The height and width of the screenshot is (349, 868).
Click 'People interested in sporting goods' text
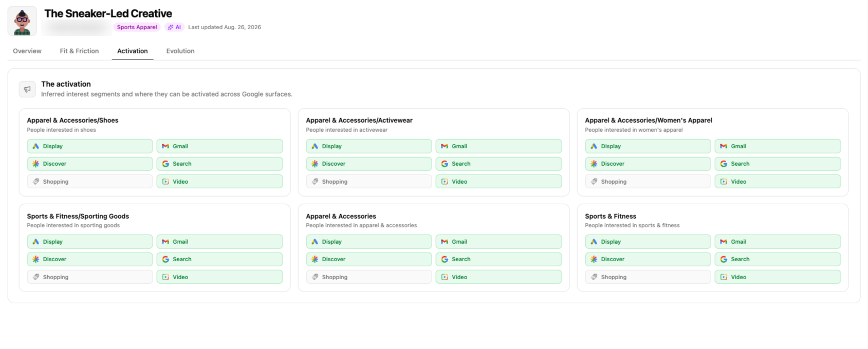pyautogui.click(x=73, y=225)
